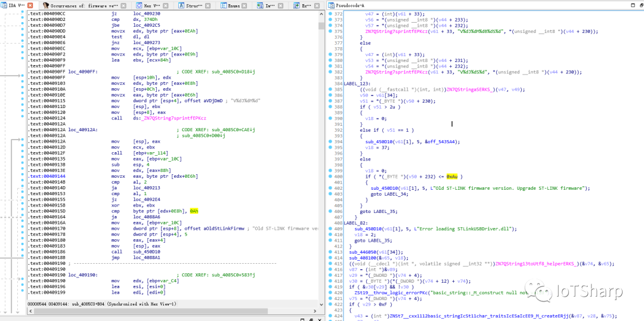
Task: Toggle breakpoint dot on pseudocode line 402
Action: [330, 188]
